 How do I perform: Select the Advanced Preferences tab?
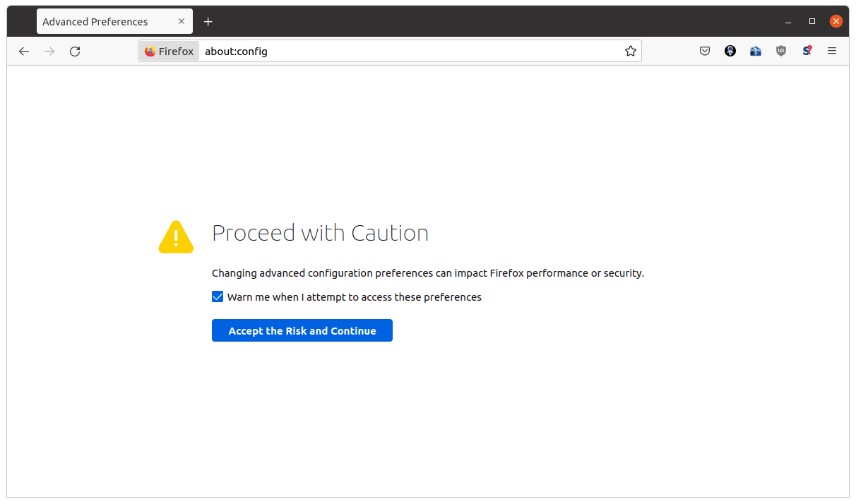tap(99, 22)
